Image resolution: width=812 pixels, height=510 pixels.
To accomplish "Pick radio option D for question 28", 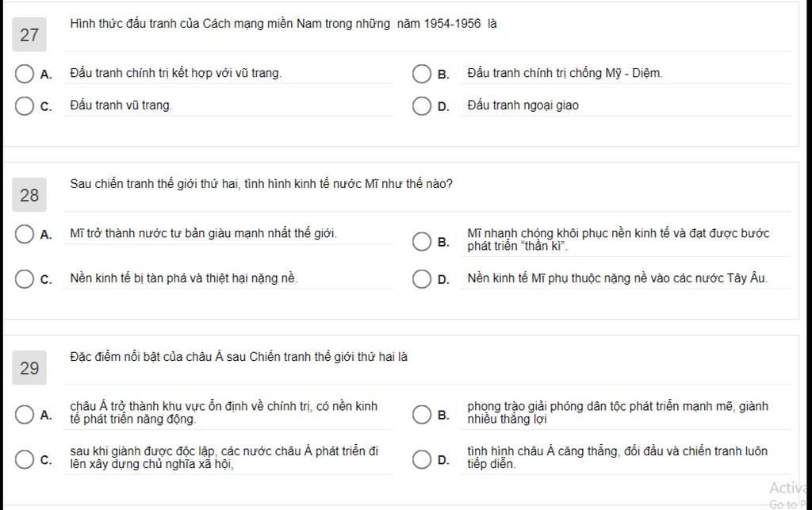I will point(422,278).
